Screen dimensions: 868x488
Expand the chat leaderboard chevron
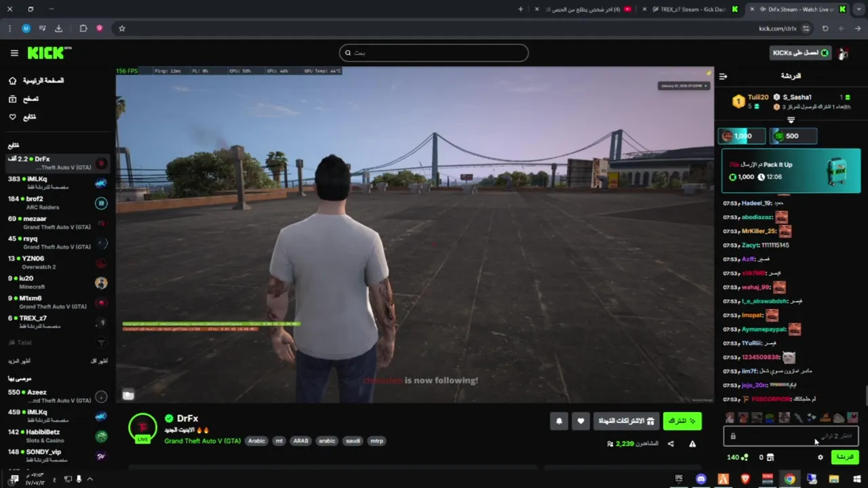[x=791, y=120]
